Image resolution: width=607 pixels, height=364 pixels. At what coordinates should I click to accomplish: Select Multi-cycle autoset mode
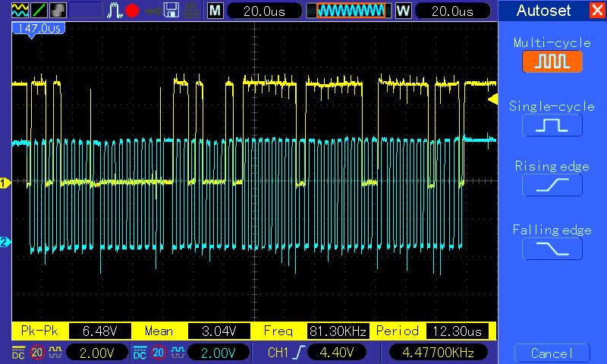[552, 61]
